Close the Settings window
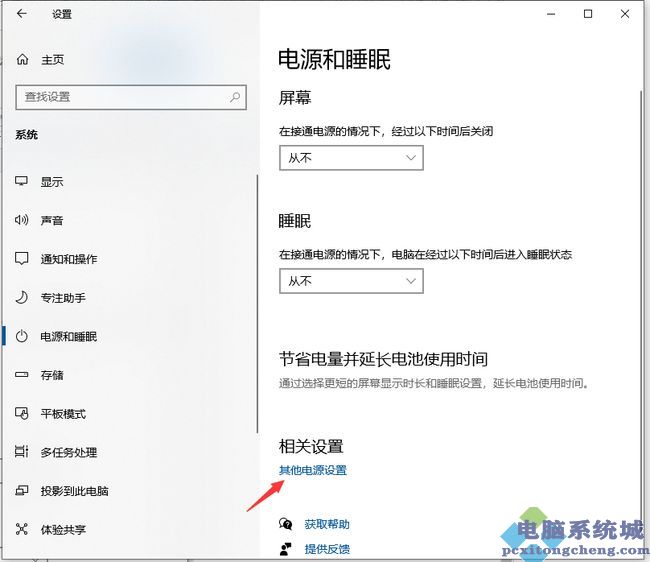 [x=625, y=14]
